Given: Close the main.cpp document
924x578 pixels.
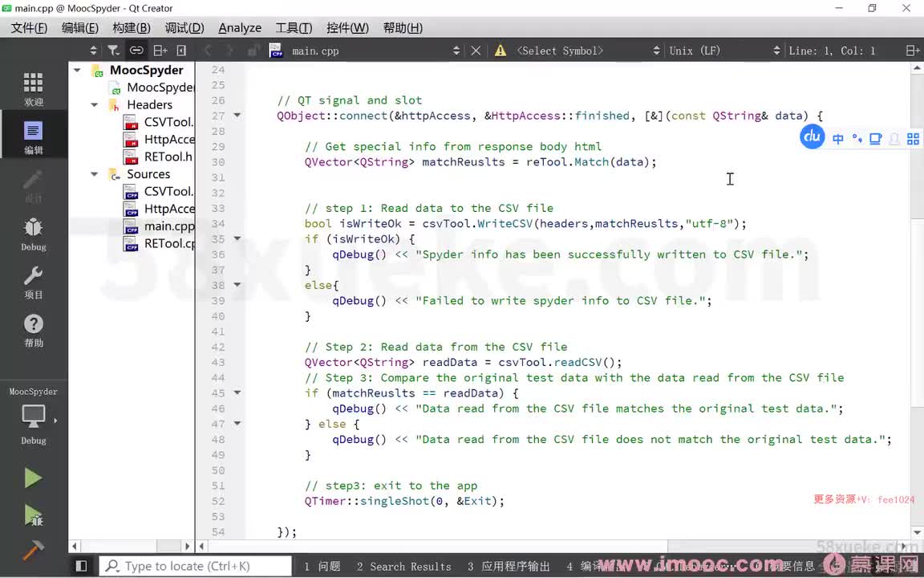Looking at the screenshot, I should 476,51.
